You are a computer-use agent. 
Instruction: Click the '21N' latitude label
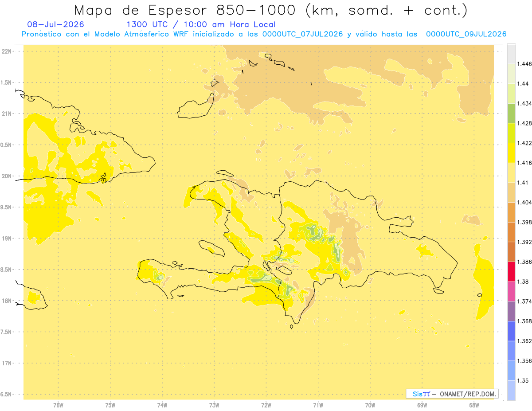(7, 114)
